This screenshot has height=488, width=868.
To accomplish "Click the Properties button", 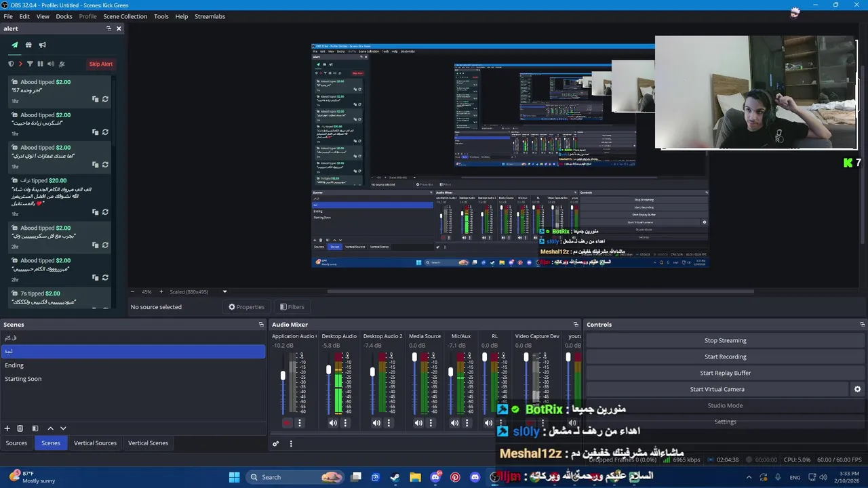I will [x=246, y=307].
